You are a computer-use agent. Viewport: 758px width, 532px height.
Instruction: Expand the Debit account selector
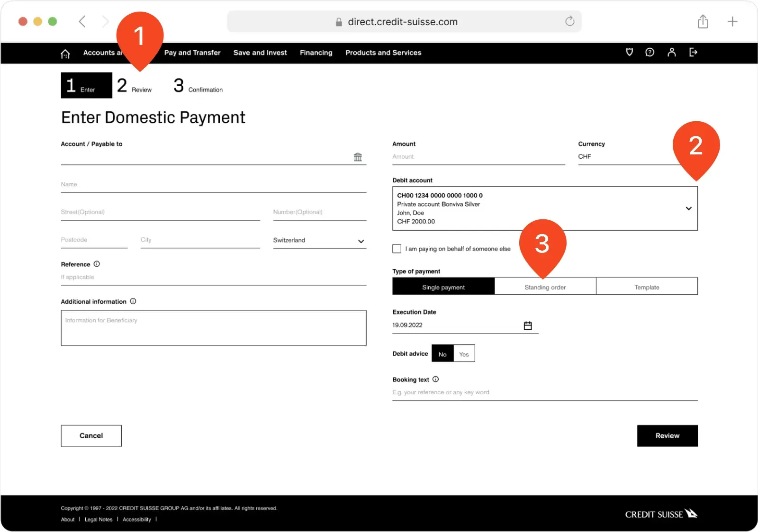coord(688,208)
